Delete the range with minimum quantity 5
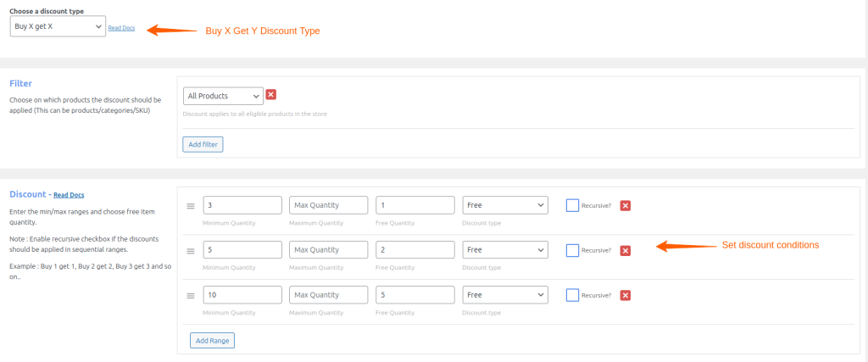 (625, 251)
